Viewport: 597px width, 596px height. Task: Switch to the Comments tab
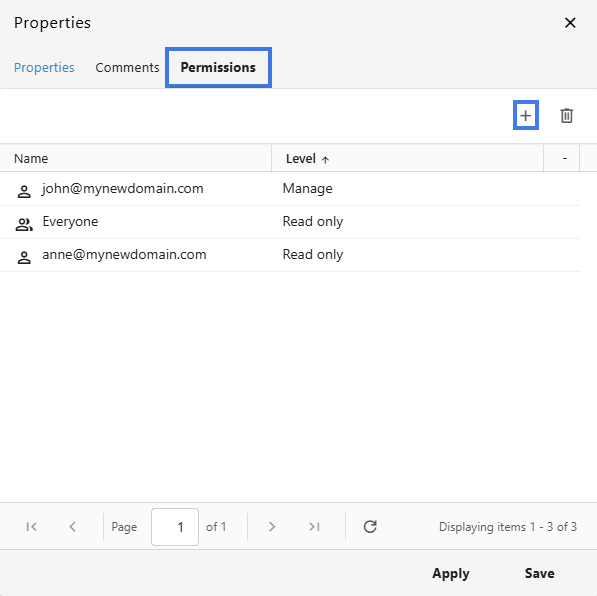pos(127,67)
